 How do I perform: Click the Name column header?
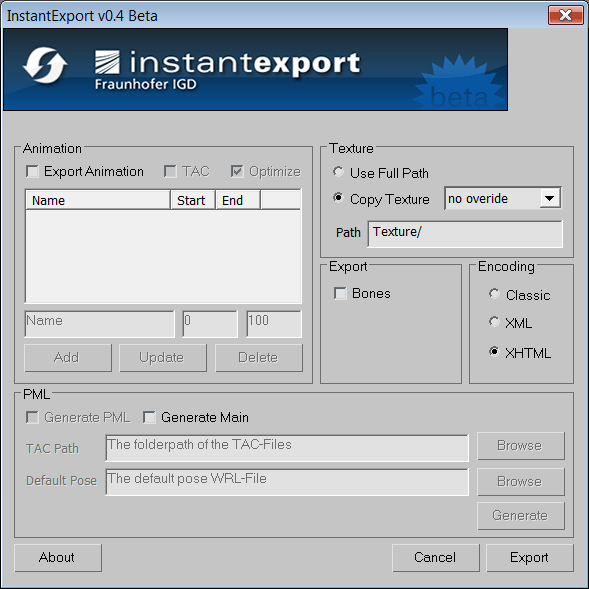98,200
